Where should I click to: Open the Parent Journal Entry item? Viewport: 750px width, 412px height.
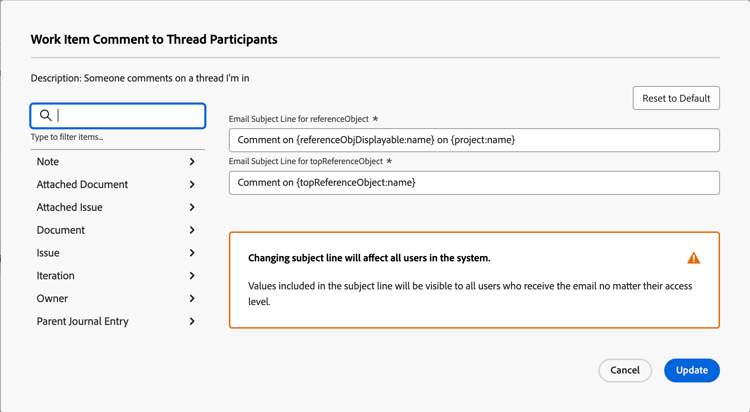pos(82,322)
